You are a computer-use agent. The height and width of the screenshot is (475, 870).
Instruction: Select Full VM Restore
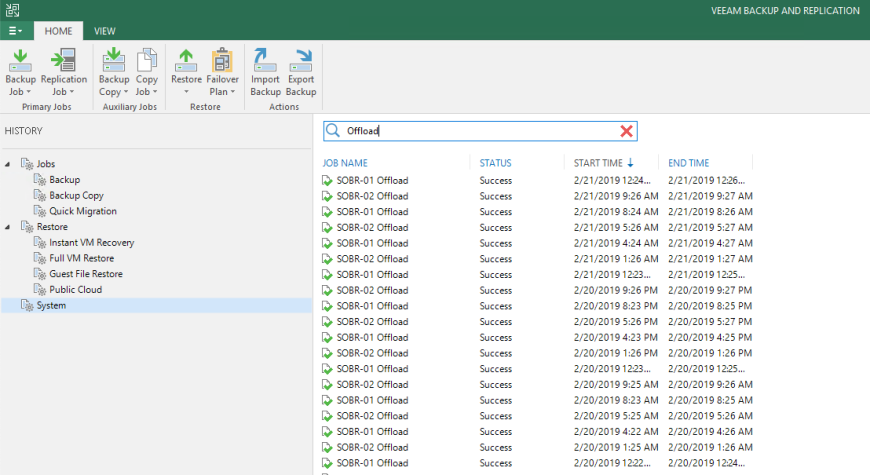click(x=82, y=258)
